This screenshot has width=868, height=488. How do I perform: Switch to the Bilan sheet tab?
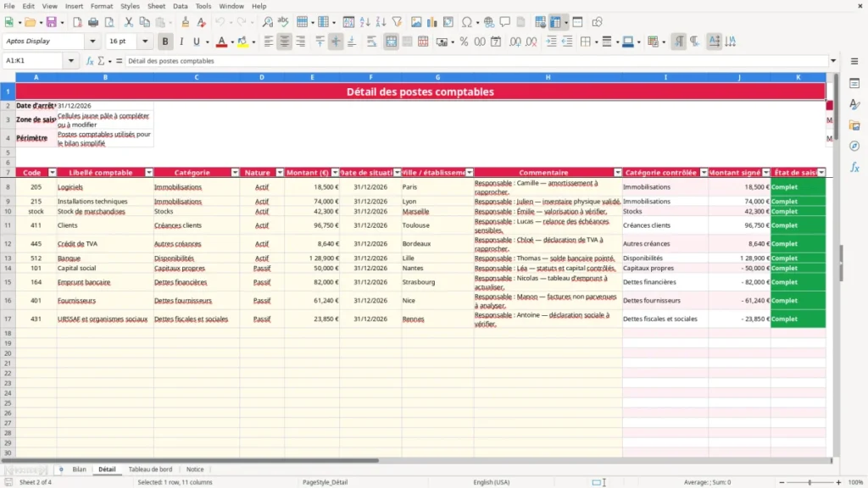click(x=79, y=469)
